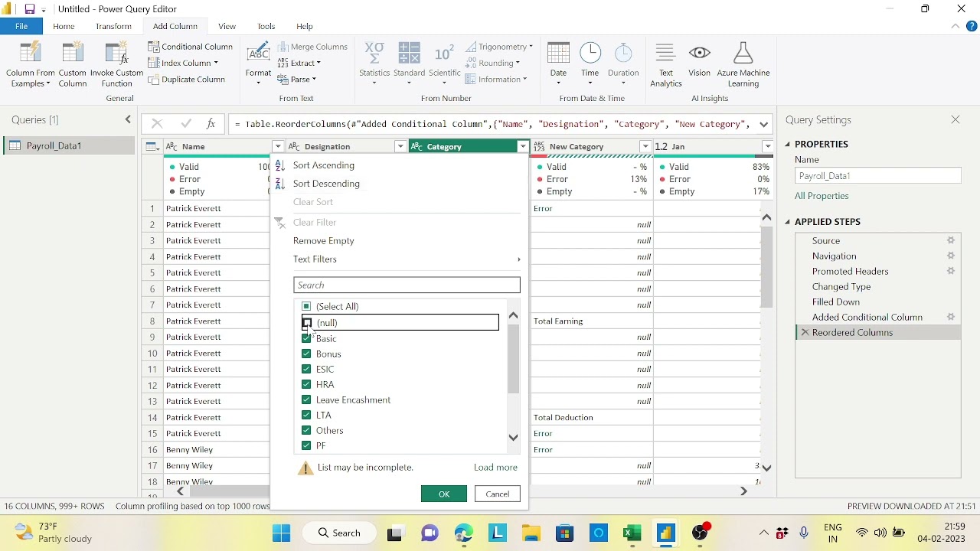
Task: Open settings gear for Source step
Action: [951, 240]
